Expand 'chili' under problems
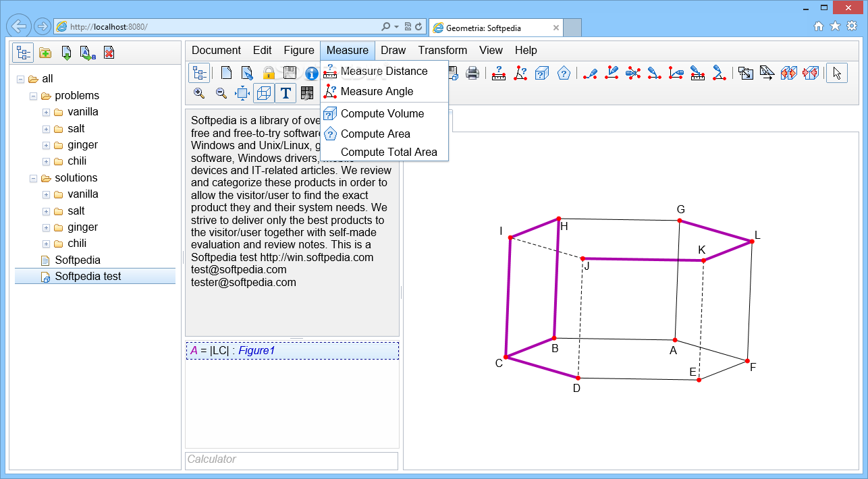The height and width of the screenshot is (479, 868). coord(46,161)
